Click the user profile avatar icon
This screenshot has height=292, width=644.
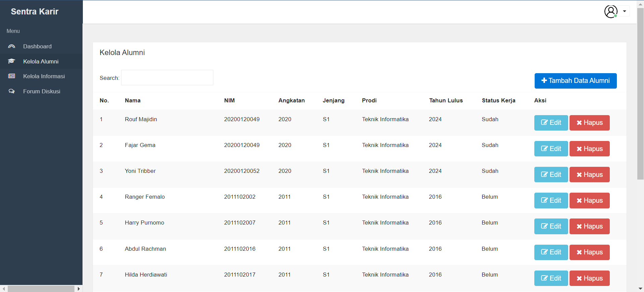point(611,11)
